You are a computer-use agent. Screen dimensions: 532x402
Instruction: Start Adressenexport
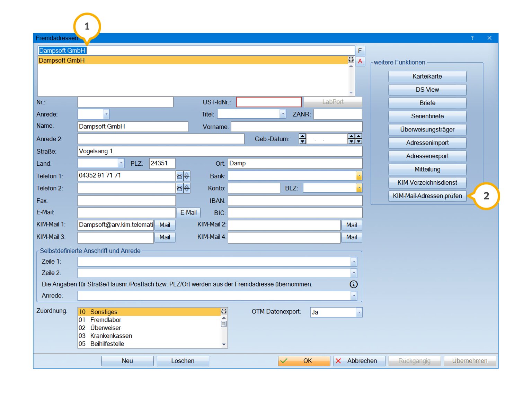pyautogui.click(x=427, y=156)
